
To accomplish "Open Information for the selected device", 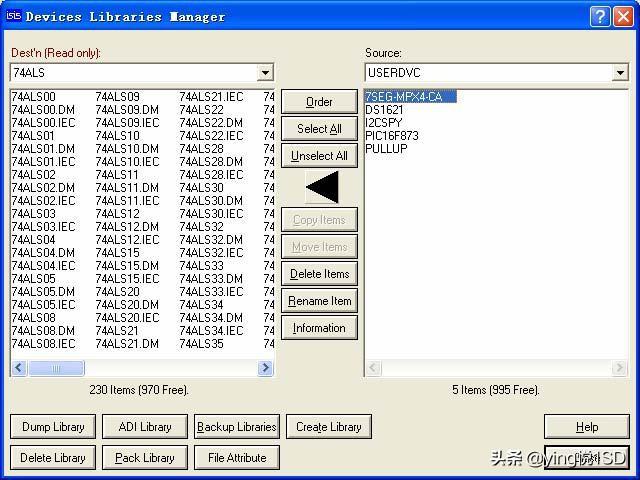I will pos(319,328).
